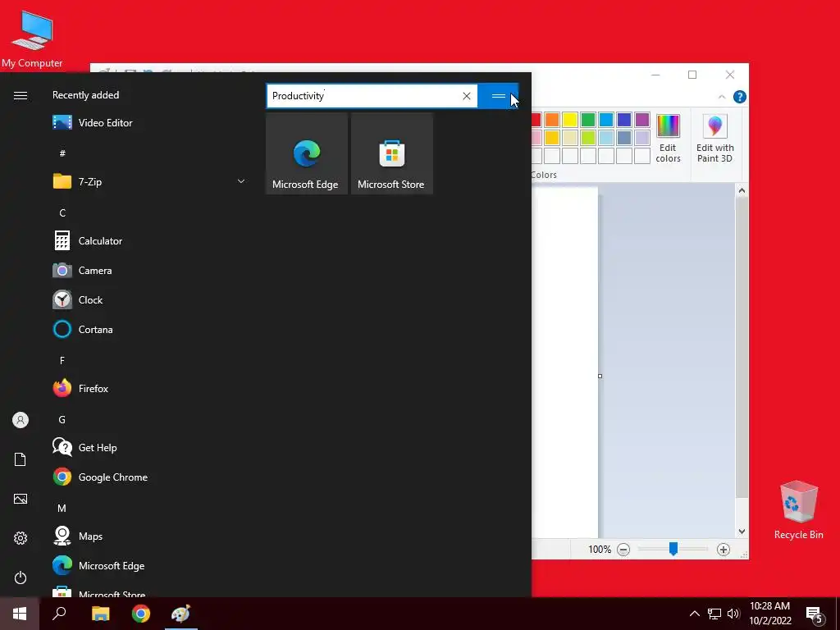This screenshot has width=840, height=630.
Task: Select the red color swatch in Paint
Action: [536, 120]
